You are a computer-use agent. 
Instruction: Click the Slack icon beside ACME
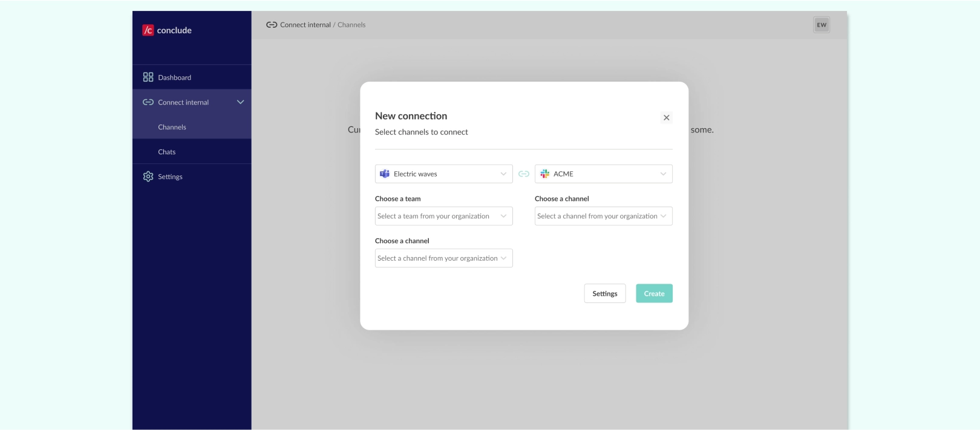[544, 174]
